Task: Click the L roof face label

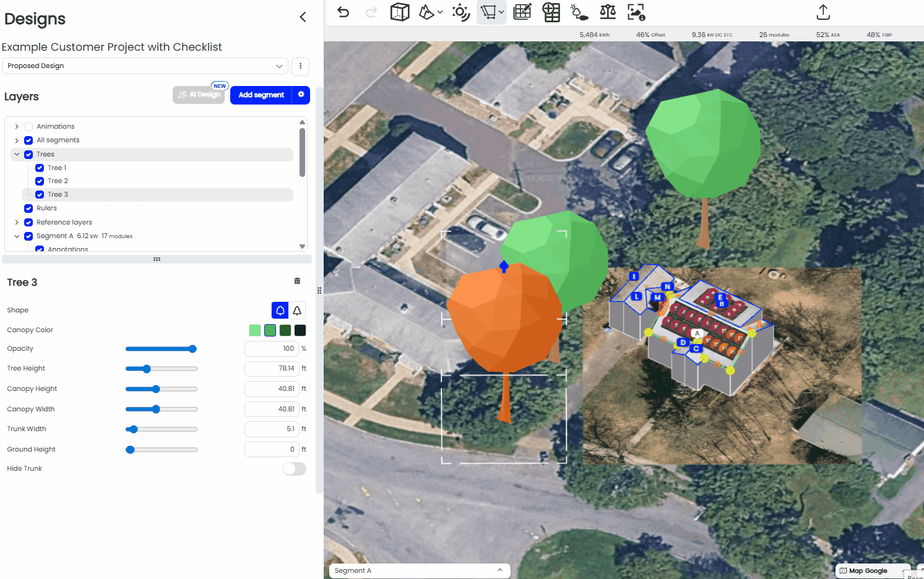Action: [636, 296]
